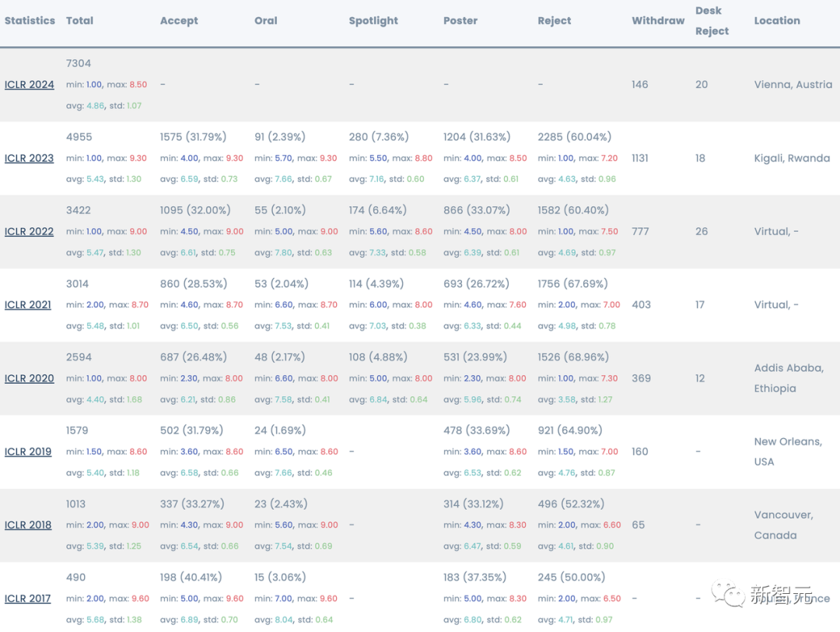Click the poster cell 1204 (31.63%)

tap(477, 137)
